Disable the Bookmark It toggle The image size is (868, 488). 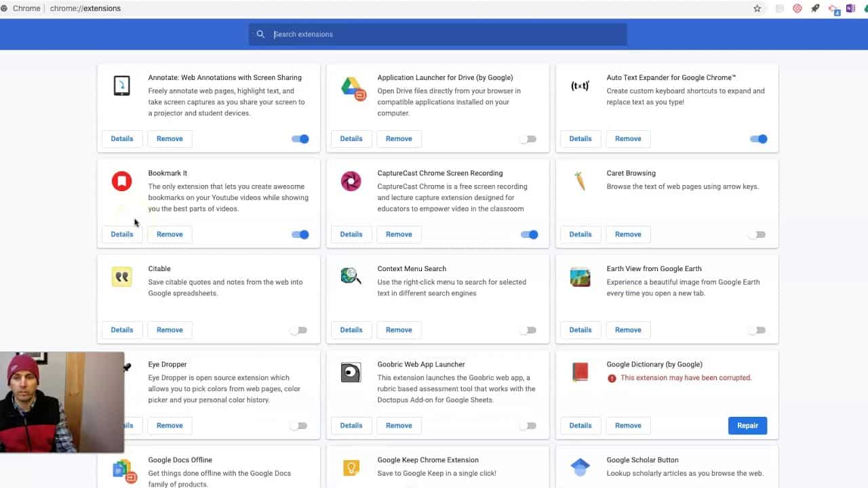tap(300, 235)
